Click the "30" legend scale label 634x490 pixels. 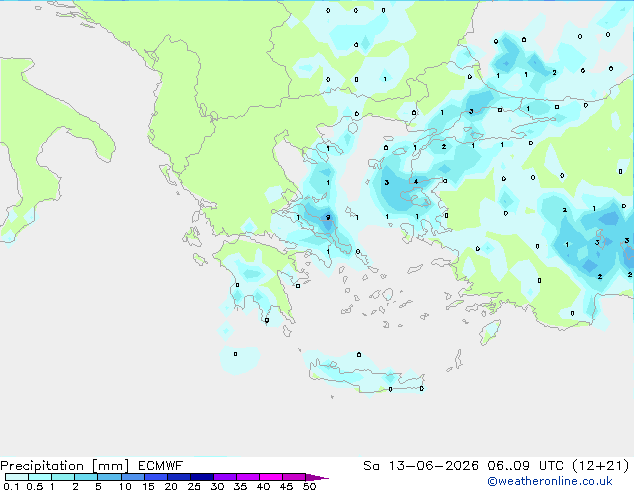(x=217, y=486)
